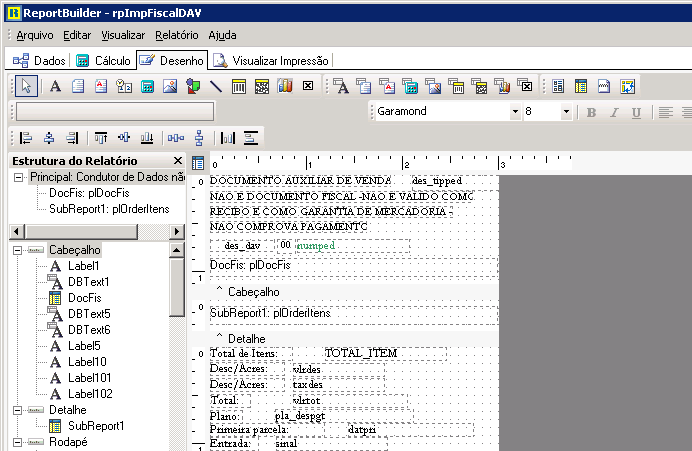The height and width of the screenshot is (451, 692).
Task: Pick the Label component tool
Action: (x=55, y=86)
